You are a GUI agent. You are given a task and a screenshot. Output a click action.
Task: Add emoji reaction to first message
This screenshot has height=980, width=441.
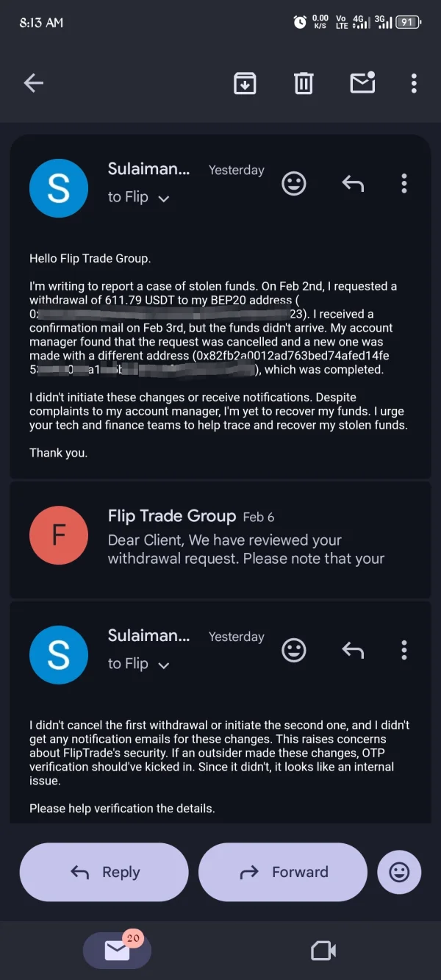coord(294,183)
